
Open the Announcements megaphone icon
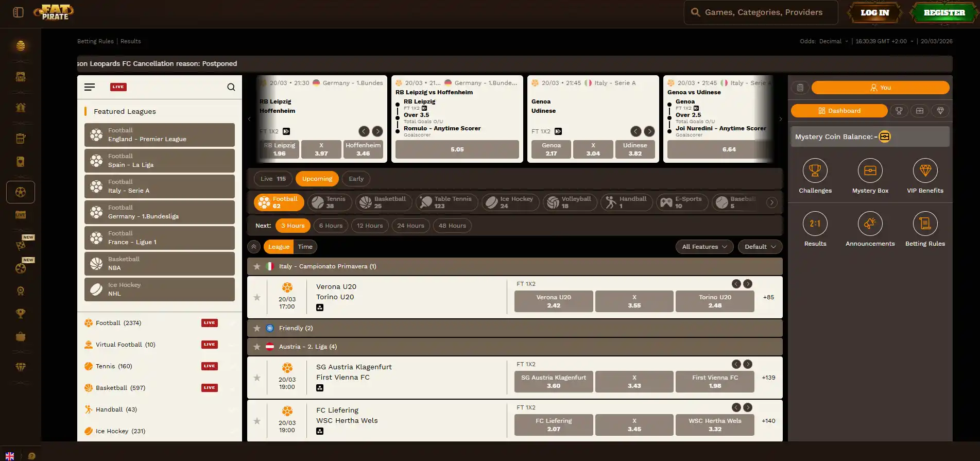click(870, 224)
